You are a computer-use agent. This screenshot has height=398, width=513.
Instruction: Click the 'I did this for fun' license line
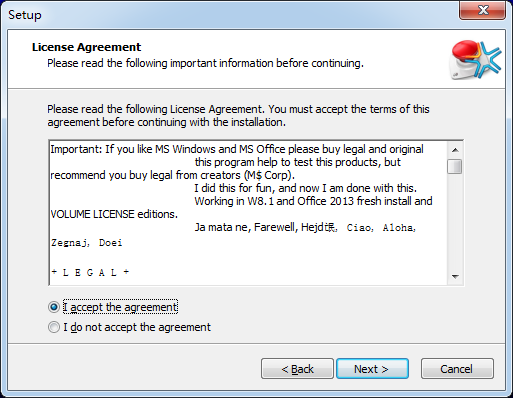coord(305,188)
